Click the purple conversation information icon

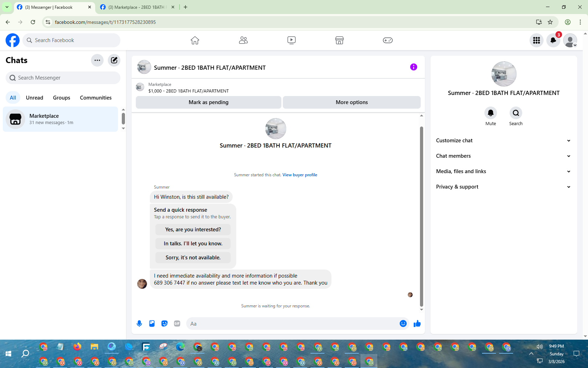click(414, 67)
